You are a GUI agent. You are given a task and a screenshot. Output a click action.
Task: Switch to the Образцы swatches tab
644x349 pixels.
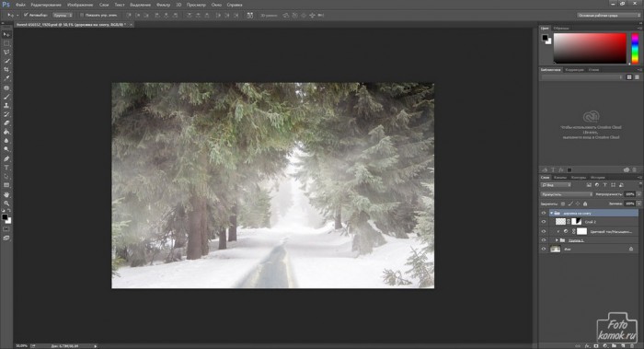point(561,28)
